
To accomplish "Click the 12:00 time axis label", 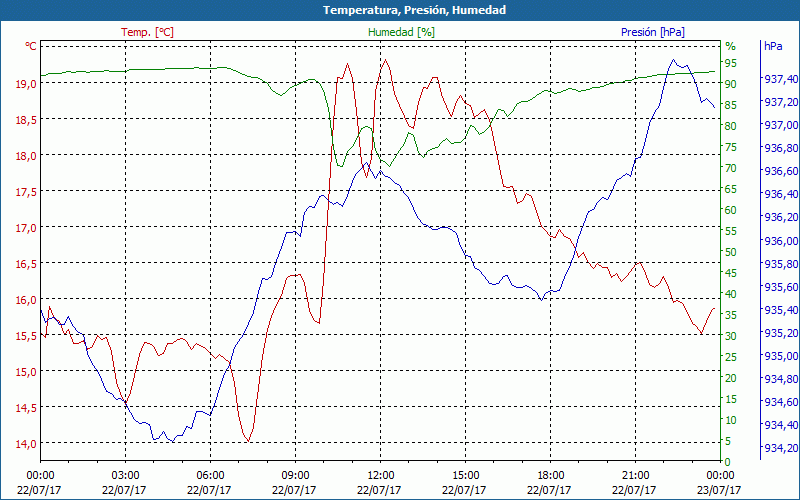I will 380,476.
